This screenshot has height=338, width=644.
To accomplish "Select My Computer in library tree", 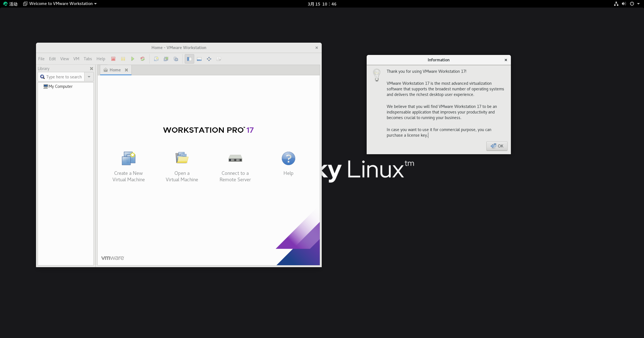I will [x=60, y=86].
